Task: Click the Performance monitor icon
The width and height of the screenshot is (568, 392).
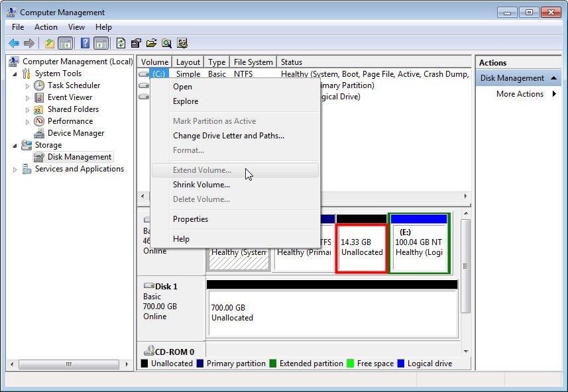Action: pos(39,121)
